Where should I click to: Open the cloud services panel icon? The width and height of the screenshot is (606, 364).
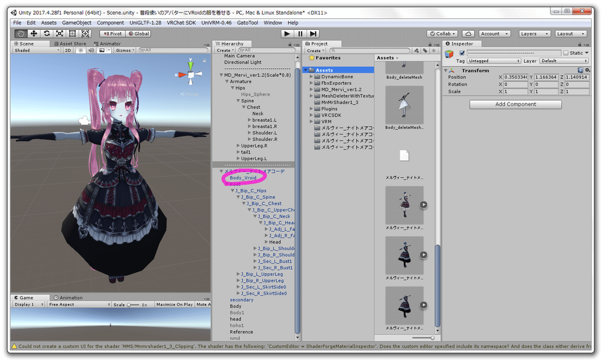(x=468, y=33)
